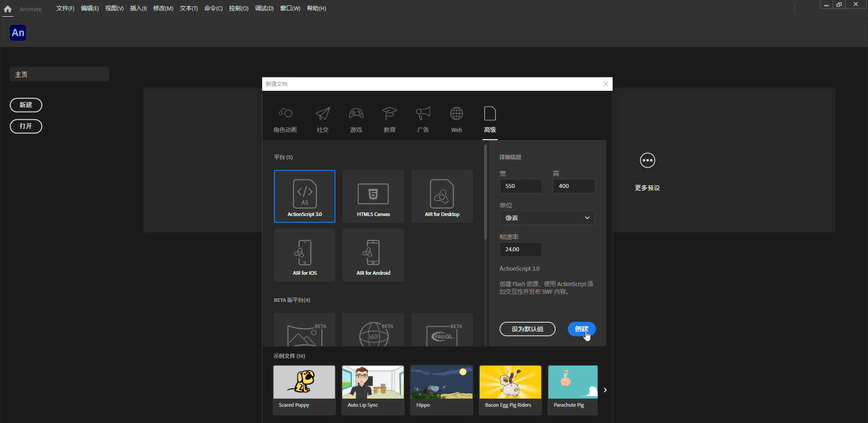Screen dimensions: 868x423
Task: Select the BETA panorama image platform tile
Action: click(305, 330)
